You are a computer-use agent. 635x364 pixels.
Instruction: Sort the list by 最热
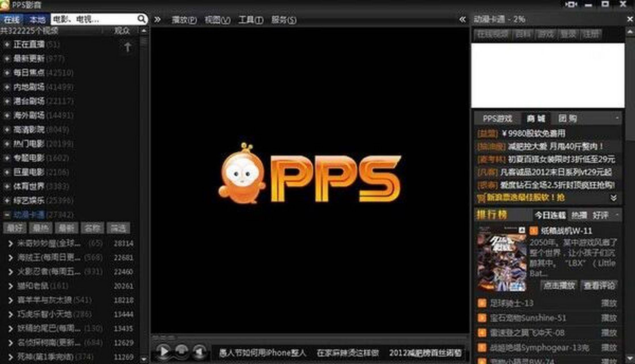41,228
